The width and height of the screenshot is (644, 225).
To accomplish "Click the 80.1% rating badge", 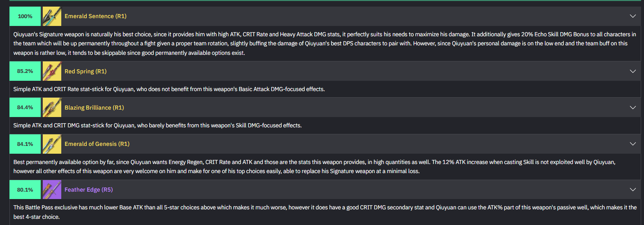I will [25, 190].
